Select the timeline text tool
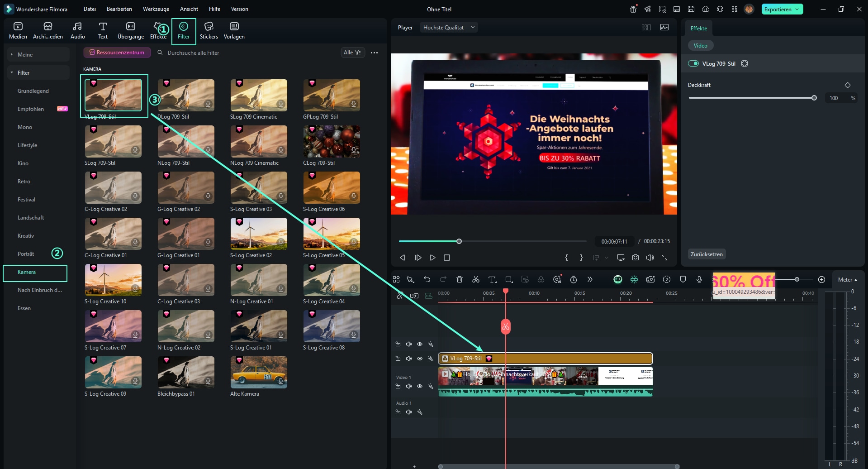 click(492, 279)
